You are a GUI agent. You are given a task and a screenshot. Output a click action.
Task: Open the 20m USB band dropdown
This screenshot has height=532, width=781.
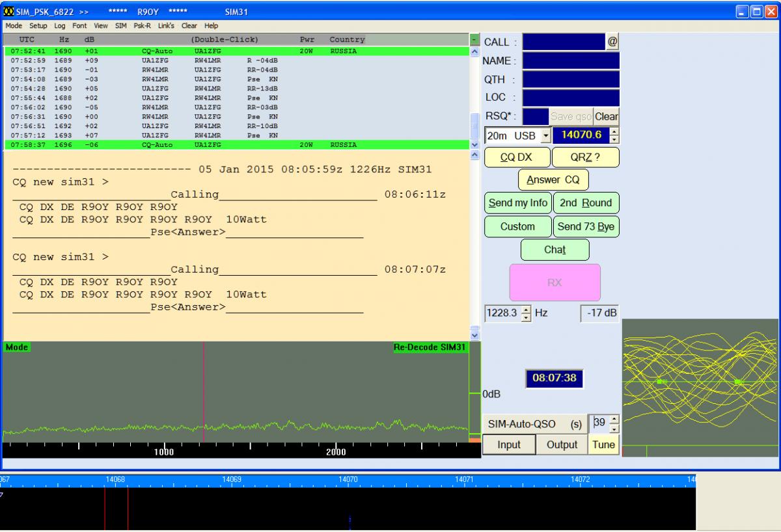[545, 136]
